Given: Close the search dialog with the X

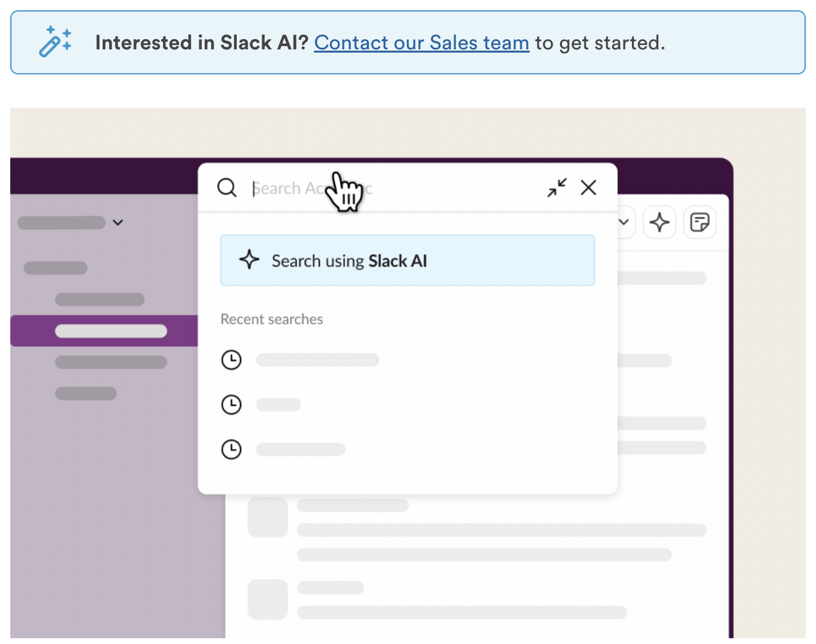Looking at the screenshot, I should pos(588,188).
